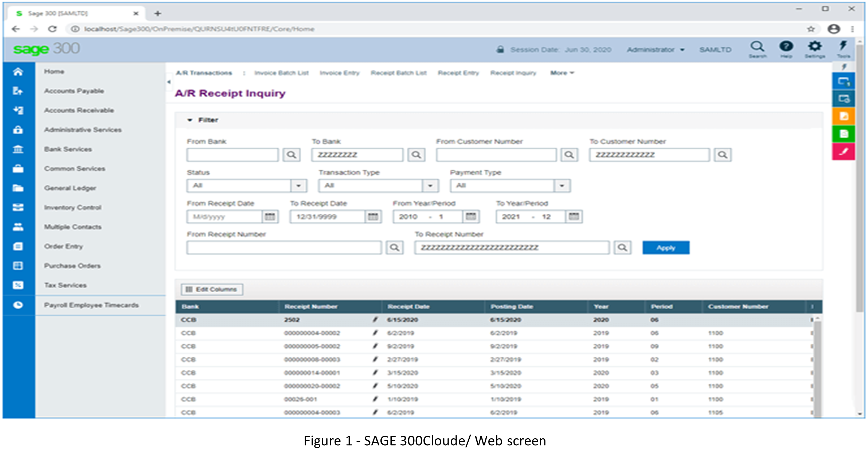The height and width of the screenshot is (454, 868).
Task: Bookmark this page with star icon
Action: point(811,29)
